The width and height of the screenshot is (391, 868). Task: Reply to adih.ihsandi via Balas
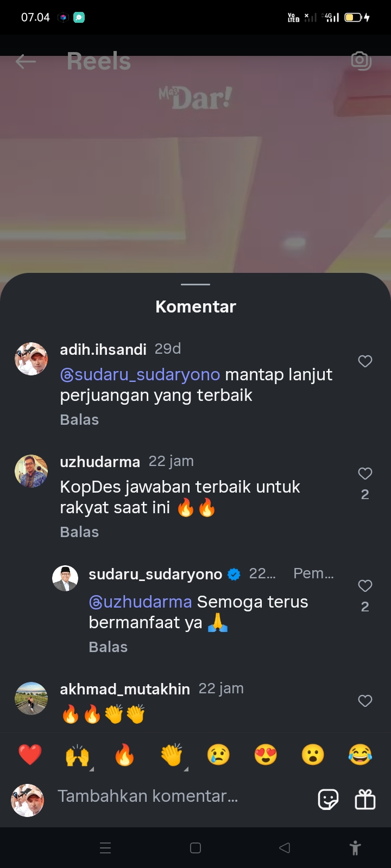tap(79, 420)
